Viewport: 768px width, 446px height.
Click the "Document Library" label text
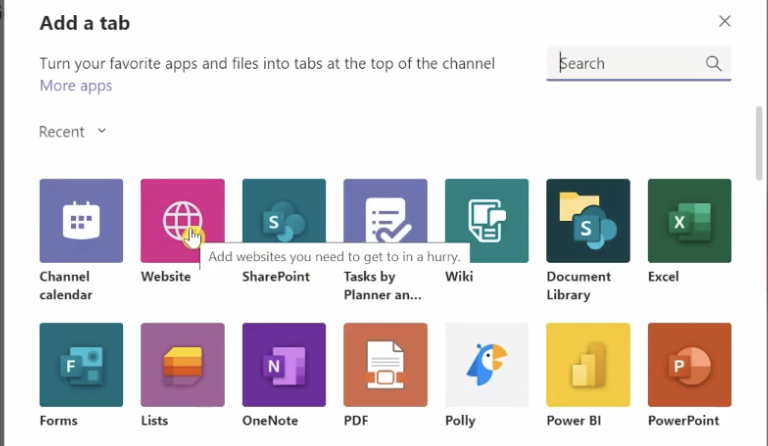pos(579,286)
